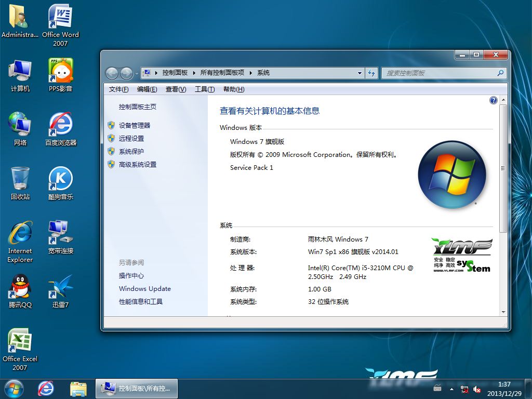The width and height of the screenshot is (532, 399).
Task: Open 高级系统设置 link
Action: click(137, 165)
